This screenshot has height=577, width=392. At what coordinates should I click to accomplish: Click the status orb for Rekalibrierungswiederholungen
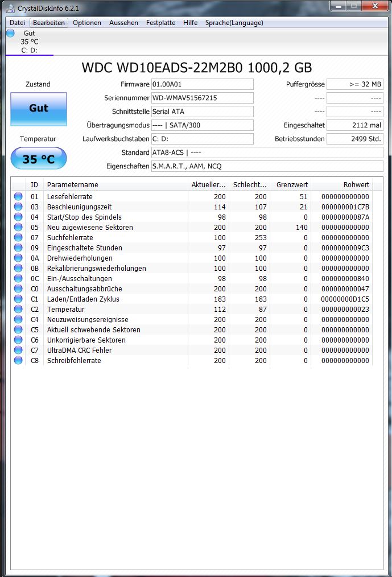pos(18,268)
